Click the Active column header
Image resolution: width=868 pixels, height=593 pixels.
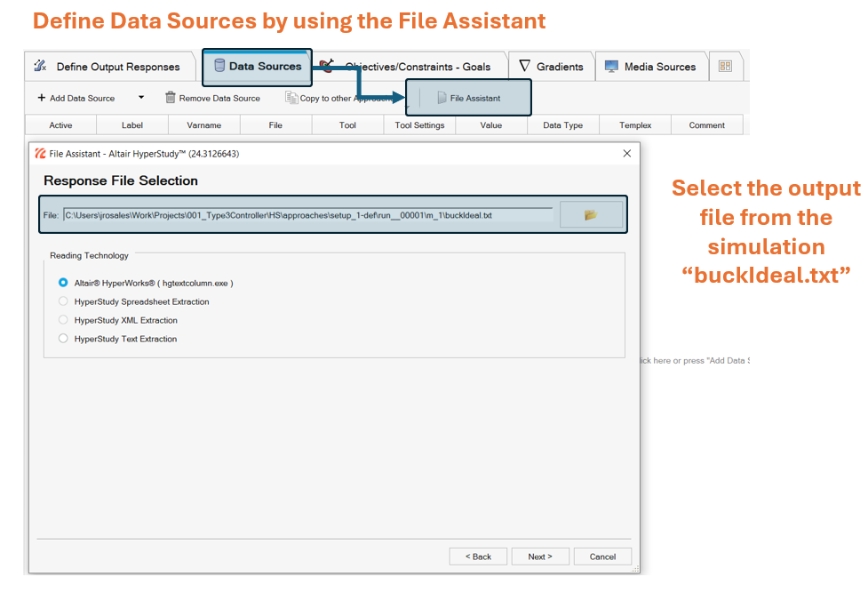(x=61, y=125)
